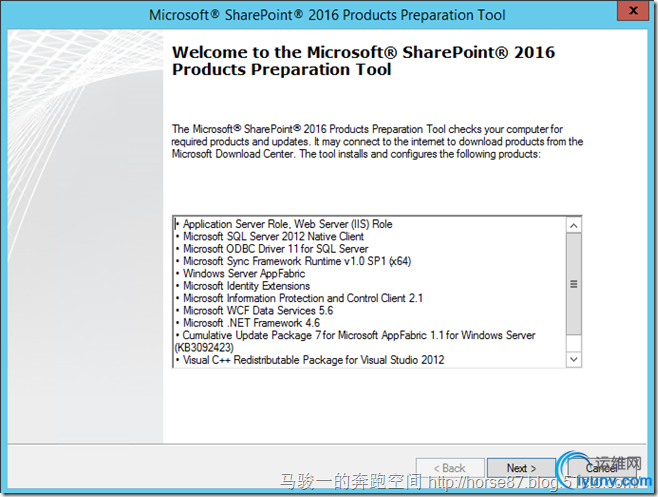
Task: Select 'Windows Server AppFabric' line
Action: (x=240, y=274)
